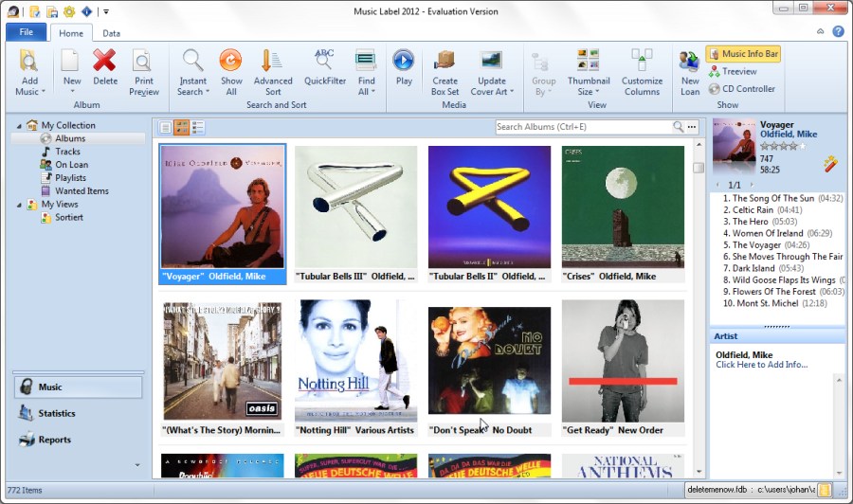Select the Crises album thumbnail
853x504 pixels.
[x=623, y=214]
